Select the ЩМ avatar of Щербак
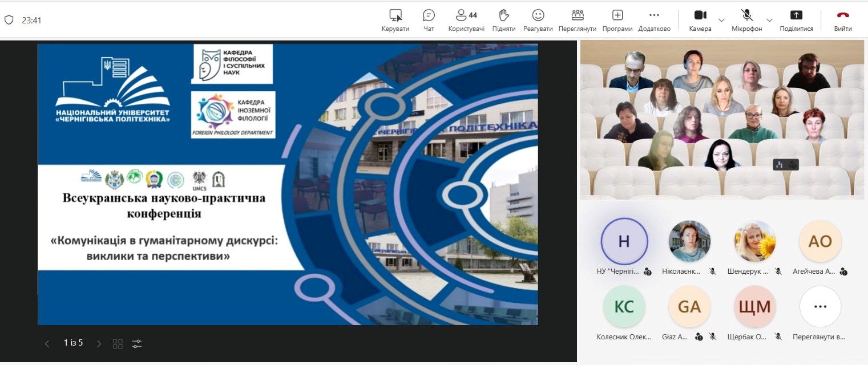The width and height of the screenshot is (868, 365). (x=755, y=307)
